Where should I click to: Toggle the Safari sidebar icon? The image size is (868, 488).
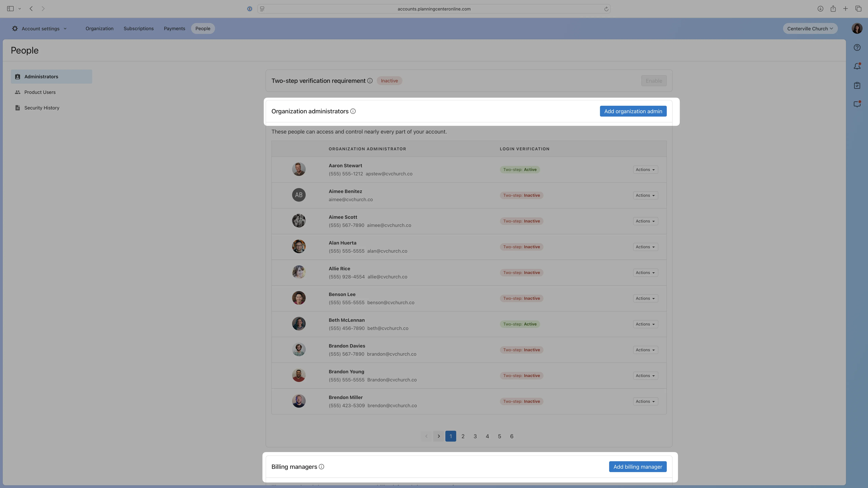[11, 9]
